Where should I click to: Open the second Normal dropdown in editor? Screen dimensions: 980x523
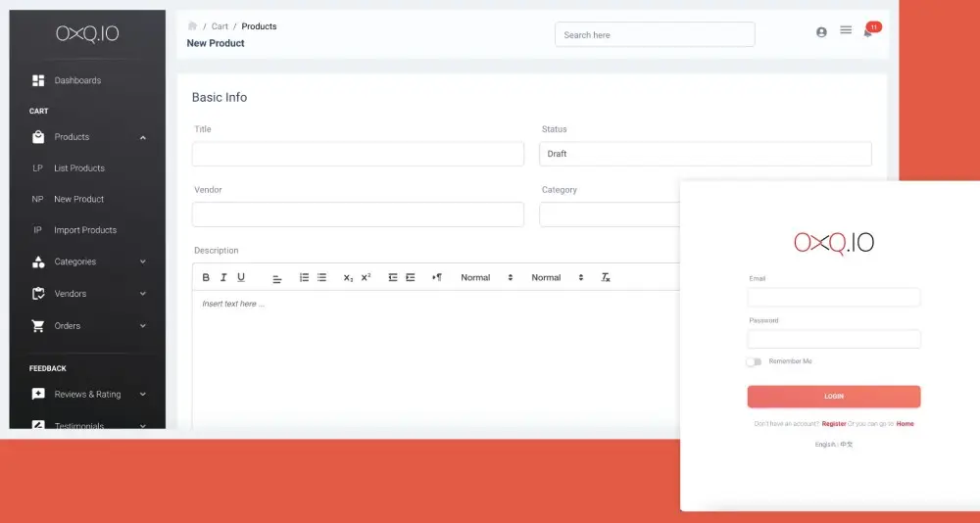557,277
